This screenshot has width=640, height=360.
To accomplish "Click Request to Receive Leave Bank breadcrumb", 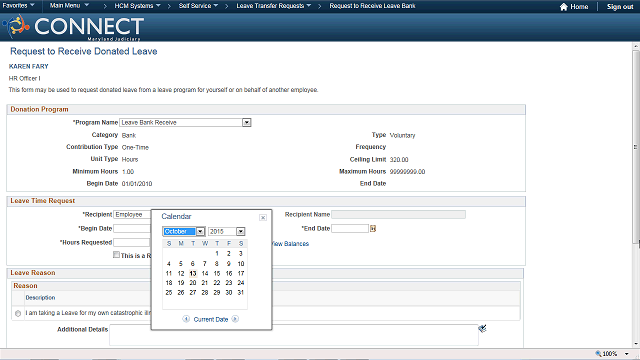I will pyautogui.click(x=372, y=6).
